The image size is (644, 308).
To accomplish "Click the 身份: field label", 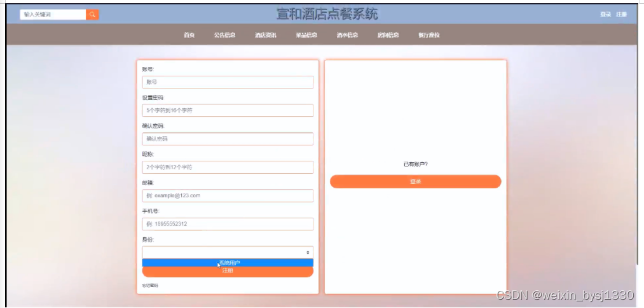I will [148, 239].
